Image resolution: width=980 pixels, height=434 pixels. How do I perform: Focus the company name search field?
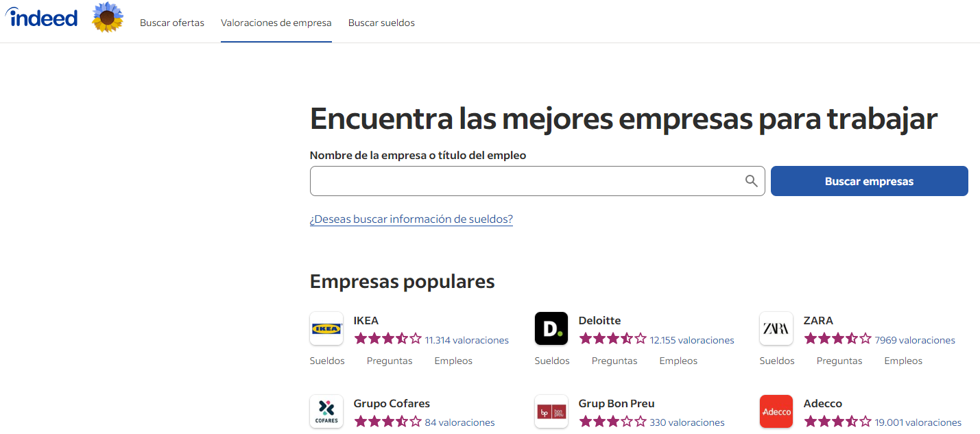coord(525,181)
